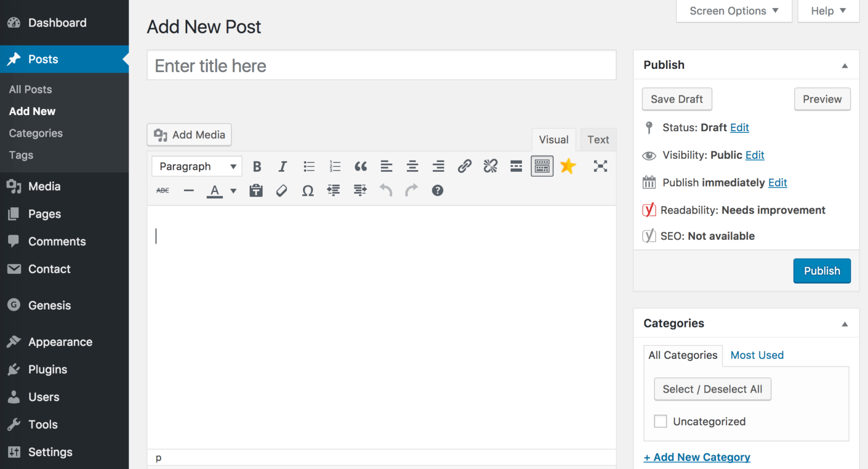
Task: Click the undo arrow
Action: coord(386,190)
